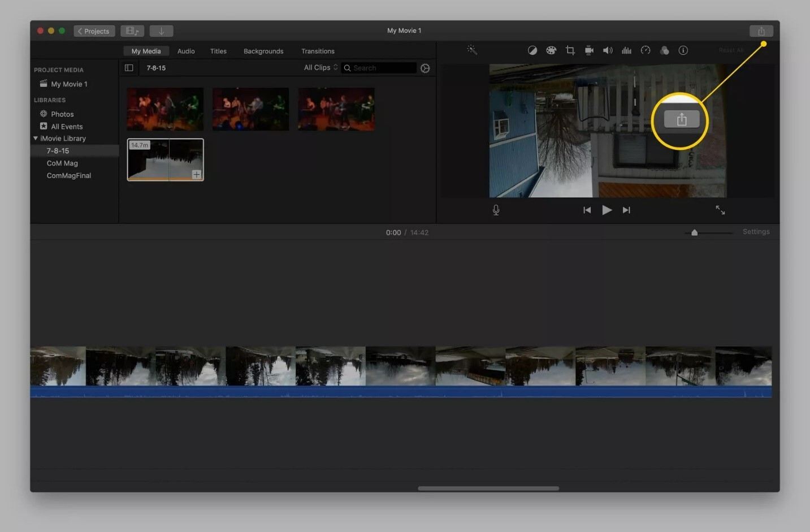Image resolution: width=810 pixels, height=532 pixels.
Task: Click the Share export icon in the top right
Action: pos(761,31)
